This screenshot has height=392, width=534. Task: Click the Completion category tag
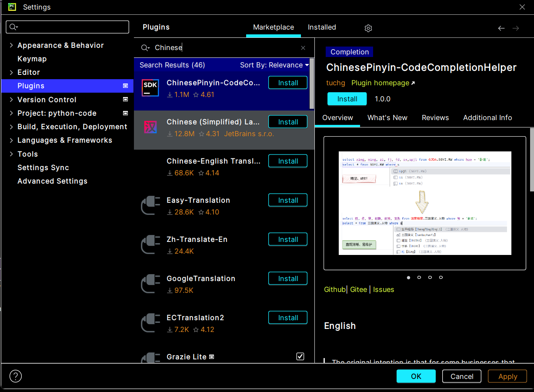coord(349,52)
